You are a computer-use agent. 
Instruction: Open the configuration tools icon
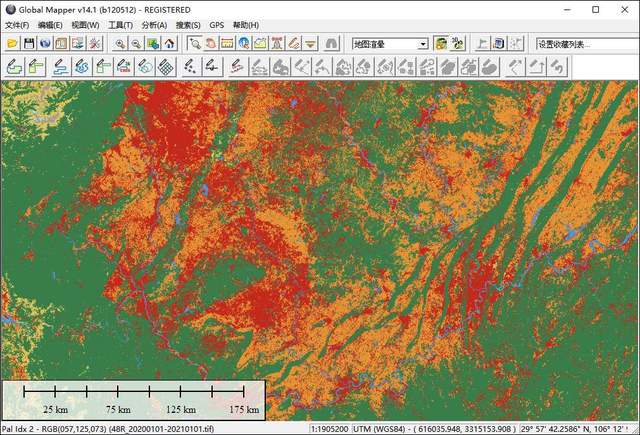[x=95, y=44]
